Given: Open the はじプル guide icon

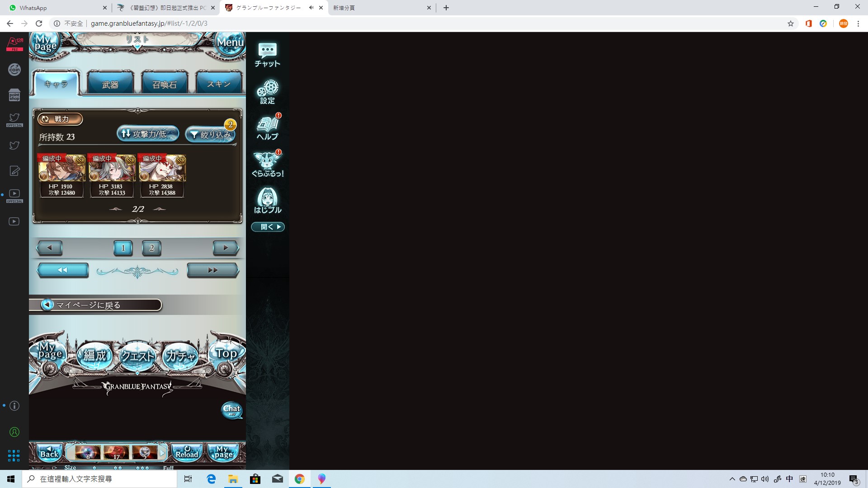Looking at the screenshot, I should [267, 201].
